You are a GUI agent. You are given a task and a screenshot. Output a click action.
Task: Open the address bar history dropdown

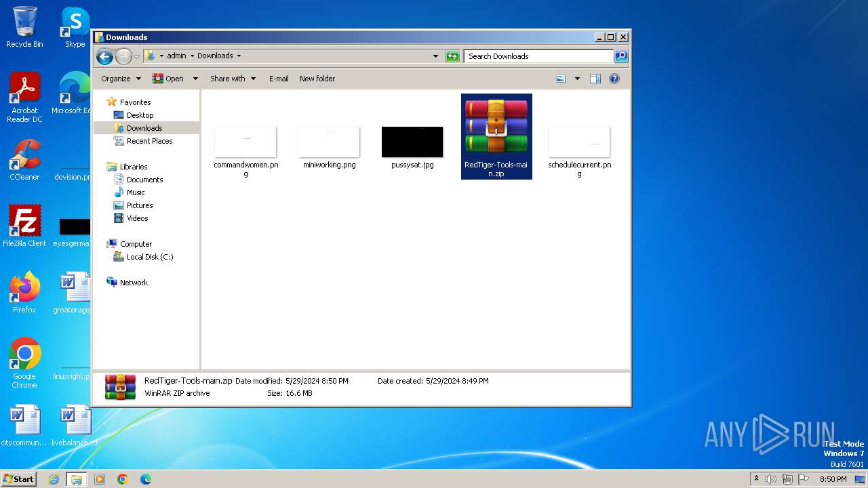click(x=435, y=56)
